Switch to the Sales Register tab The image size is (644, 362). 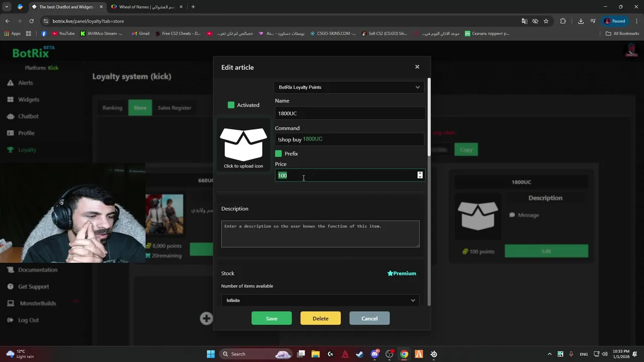175,108
